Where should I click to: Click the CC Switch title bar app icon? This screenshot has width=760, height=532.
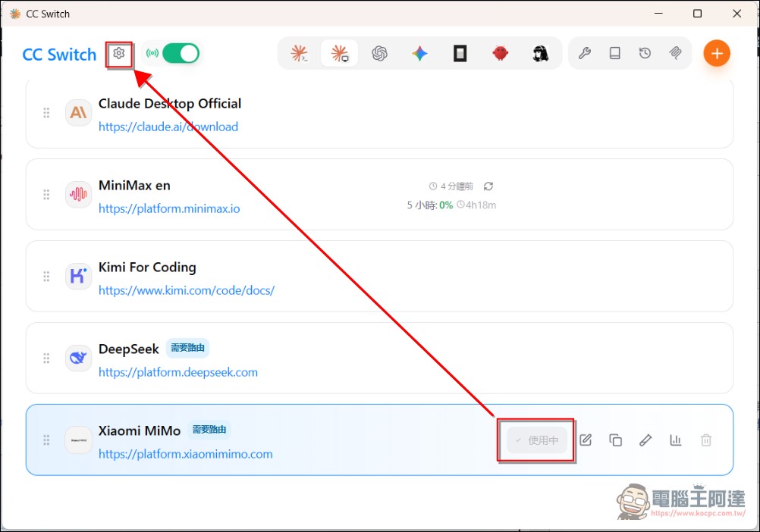point(15,14)
